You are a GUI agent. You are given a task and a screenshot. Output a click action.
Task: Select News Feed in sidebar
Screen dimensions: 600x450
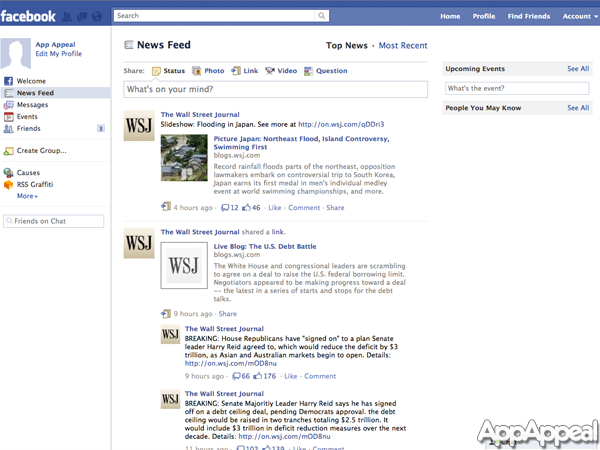pos(55,93)
